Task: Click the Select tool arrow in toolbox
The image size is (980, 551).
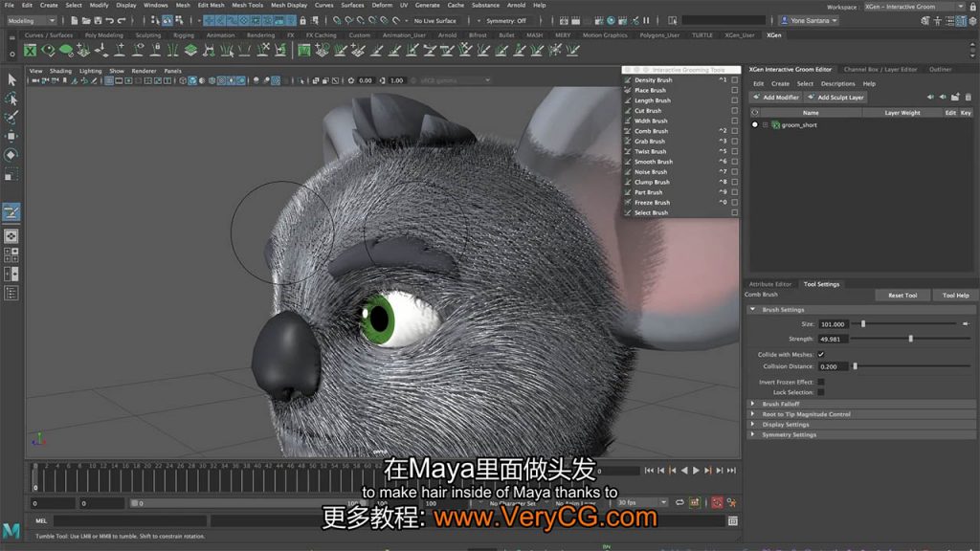Action: [11, 80]
